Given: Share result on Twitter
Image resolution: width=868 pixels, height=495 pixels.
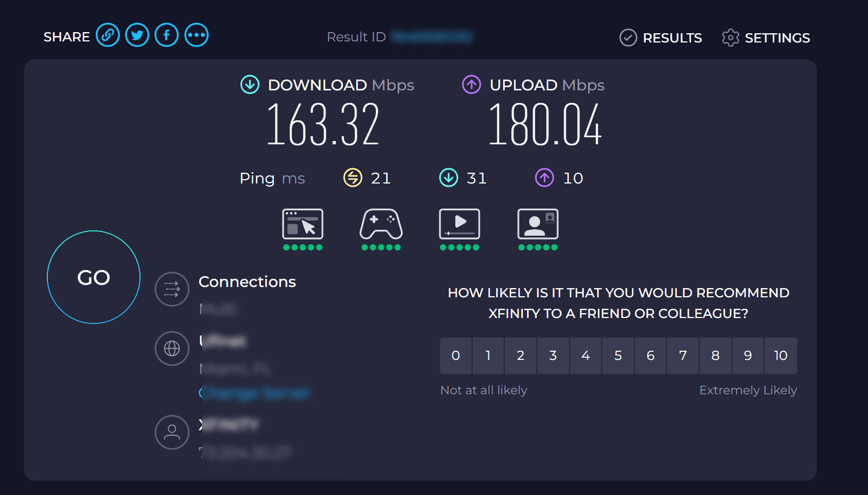Looking at the screenshot, I should [x=137, y=35].
